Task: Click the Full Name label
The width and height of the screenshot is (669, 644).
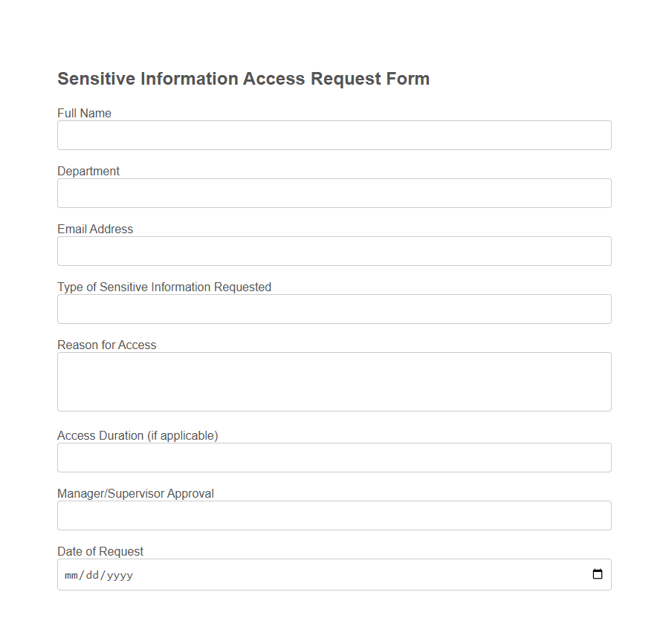Action: point(84,113)
